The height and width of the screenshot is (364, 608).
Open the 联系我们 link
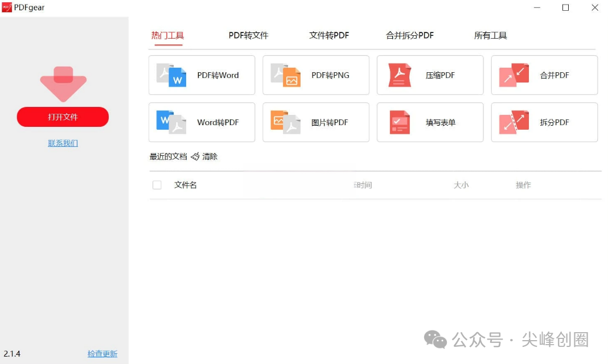[63, 143]
